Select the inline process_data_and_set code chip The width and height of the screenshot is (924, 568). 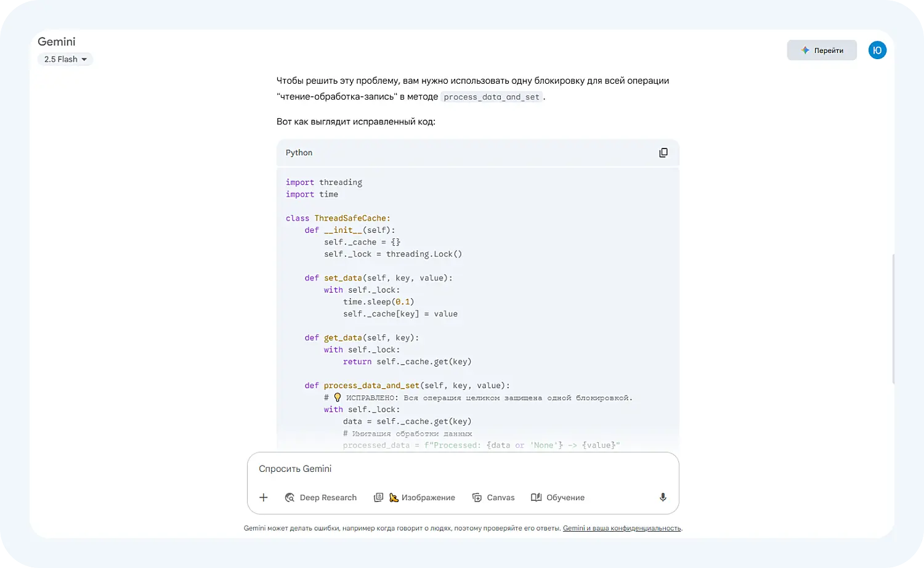[x=491, y=97]
